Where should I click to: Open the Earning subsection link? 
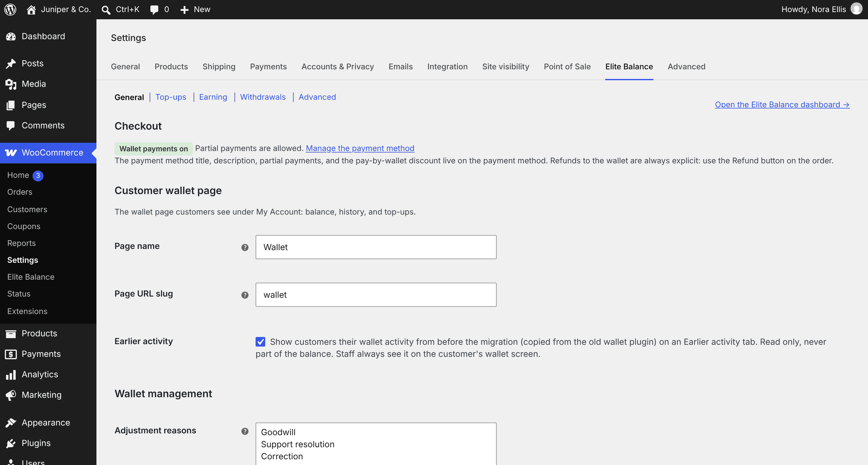click(x=213, y=97)
